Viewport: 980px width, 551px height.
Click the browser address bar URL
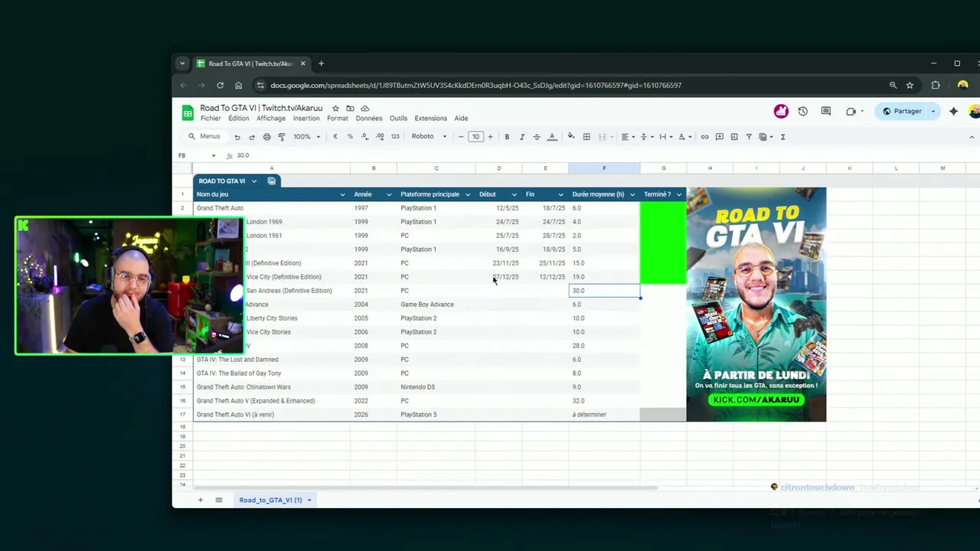[475, 85]
